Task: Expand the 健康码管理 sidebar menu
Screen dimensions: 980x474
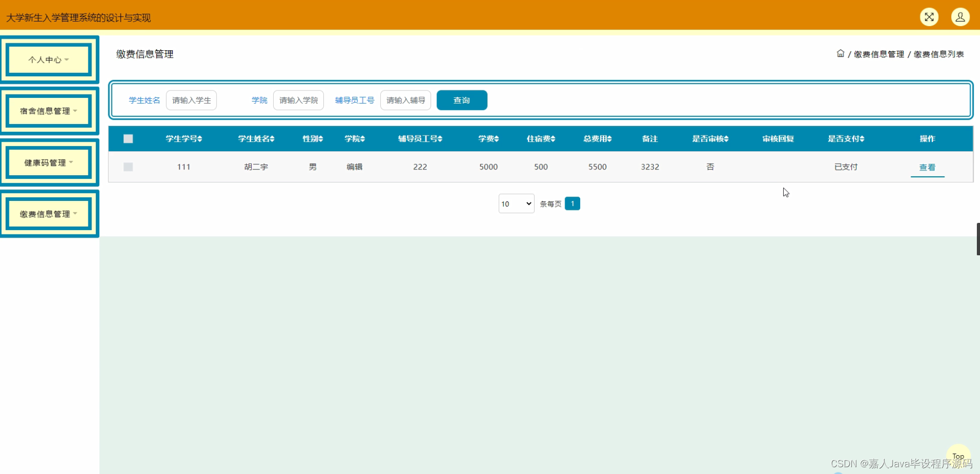Action: coord(49,163)
